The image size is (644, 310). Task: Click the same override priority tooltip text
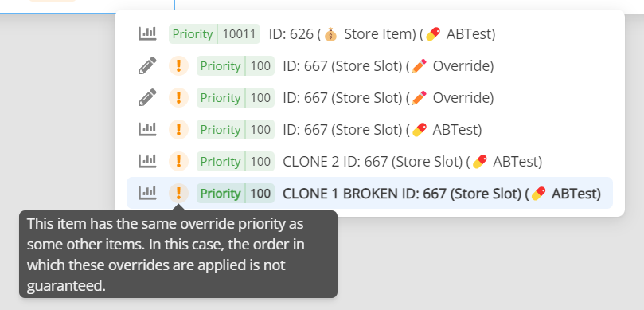166,255
